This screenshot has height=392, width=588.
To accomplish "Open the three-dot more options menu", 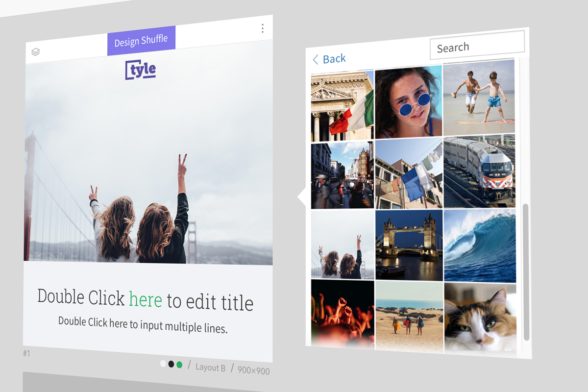I will click(x=263, y=28).
